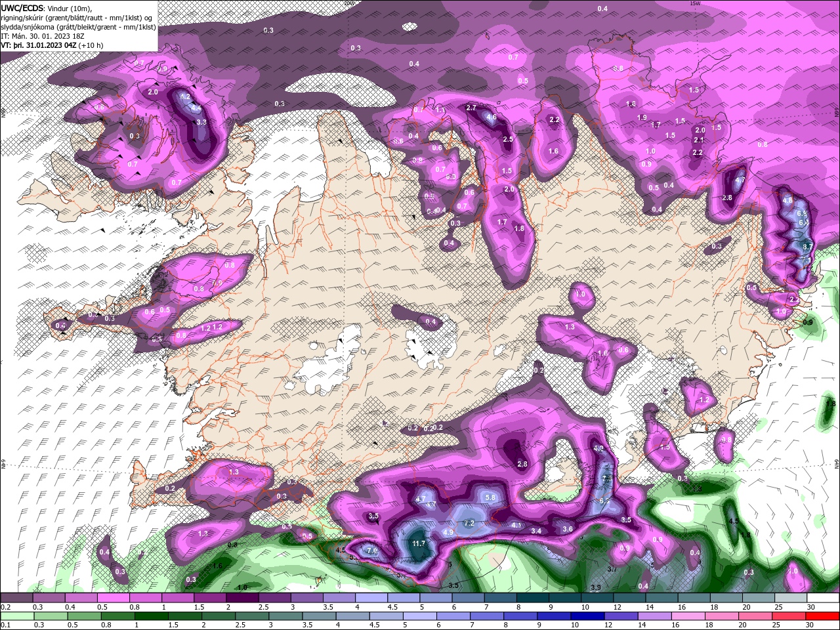Click the 4.1 value in the south
Image resolution: width=840 pixels, height=630 pixels.
pyautogui.click(x=516, y=525)
